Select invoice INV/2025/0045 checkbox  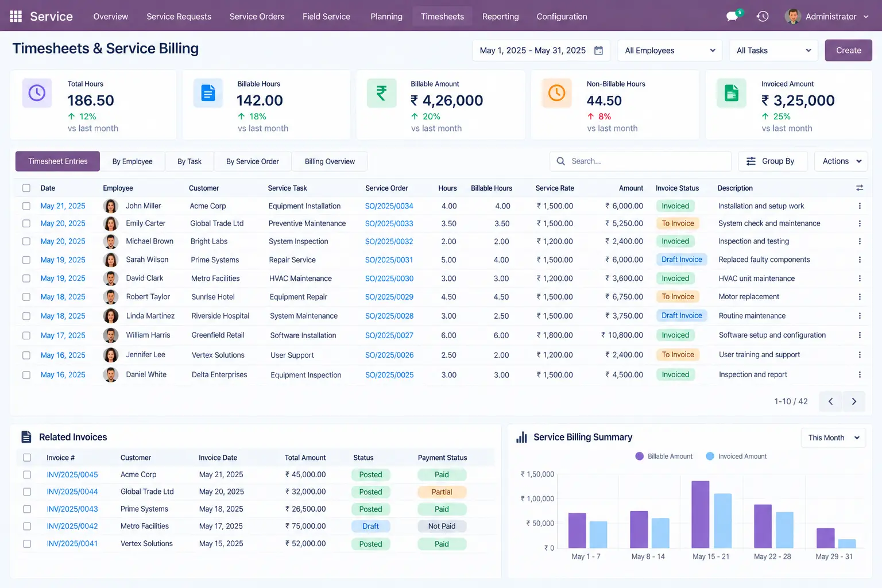tap(27, 475)
